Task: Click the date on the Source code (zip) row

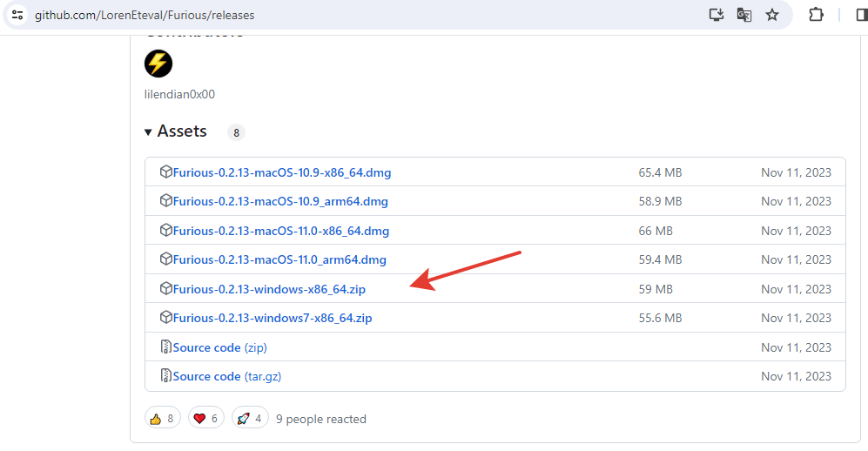Action: [796, 347]
